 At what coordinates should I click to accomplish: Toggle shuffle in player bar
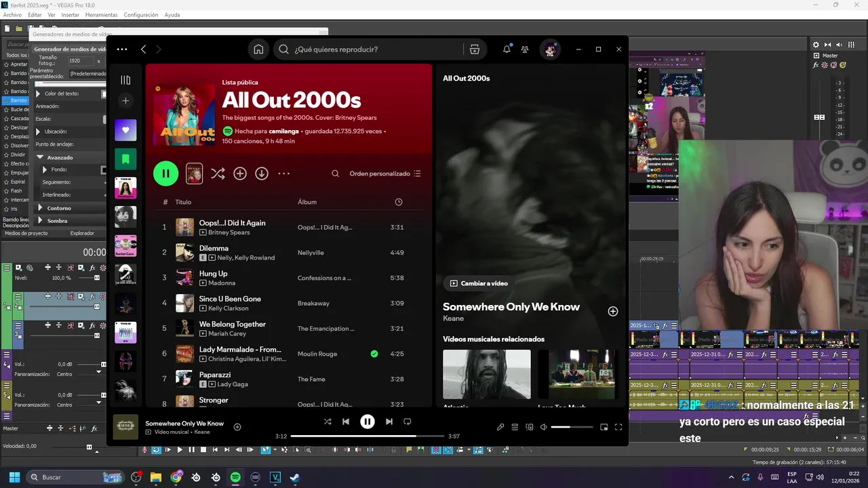pos(328,422)
